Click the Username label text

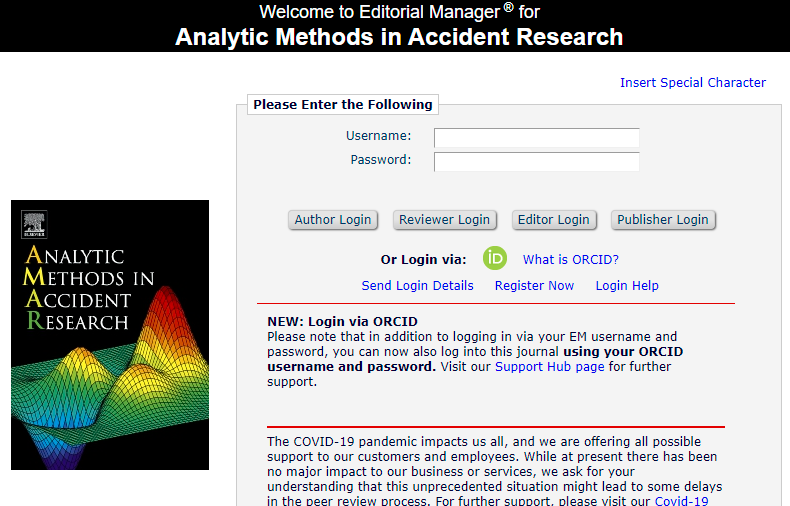click(378, 136)
